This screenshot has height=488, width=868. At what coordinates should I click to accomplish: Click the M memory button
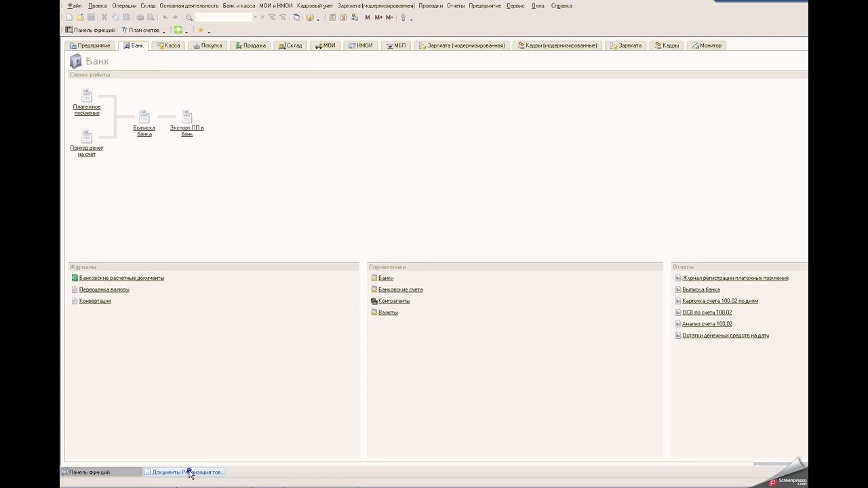point(368,18)
